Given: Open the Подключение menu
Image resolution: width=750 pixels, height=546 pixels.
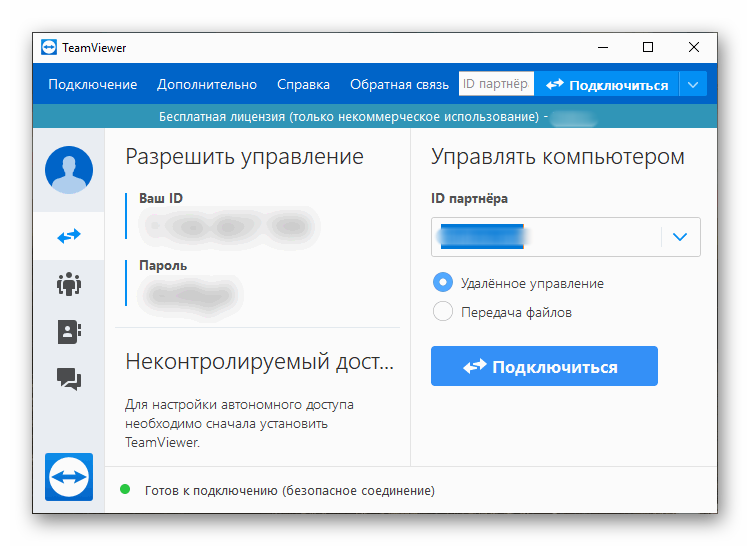Looking at the screenshot, I should 93,85.
